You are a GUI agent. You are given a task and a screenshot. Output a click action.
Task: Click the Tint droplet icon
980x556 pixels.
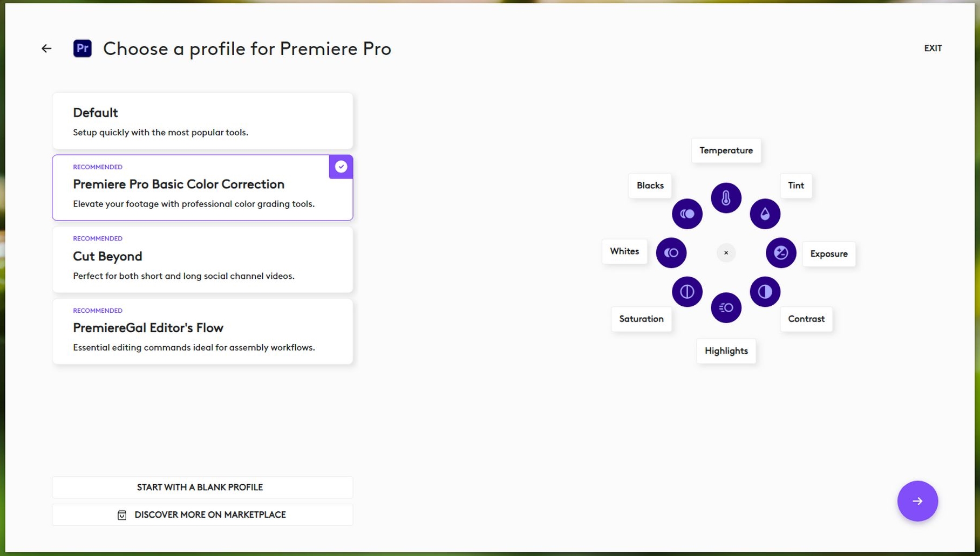click(x=765, y=214)
